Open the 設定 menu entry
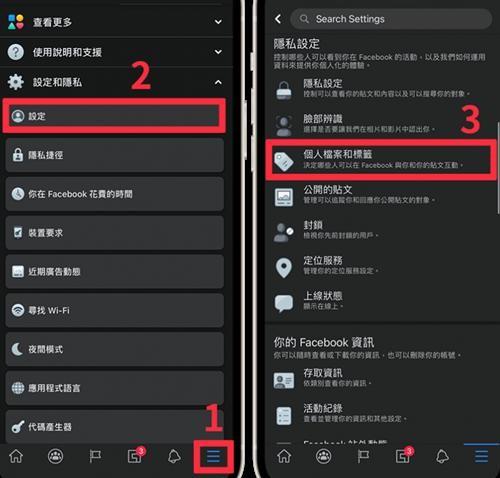The height and width of the screenshot is (478, 500). pyautogui.click(x=114, y=116)
